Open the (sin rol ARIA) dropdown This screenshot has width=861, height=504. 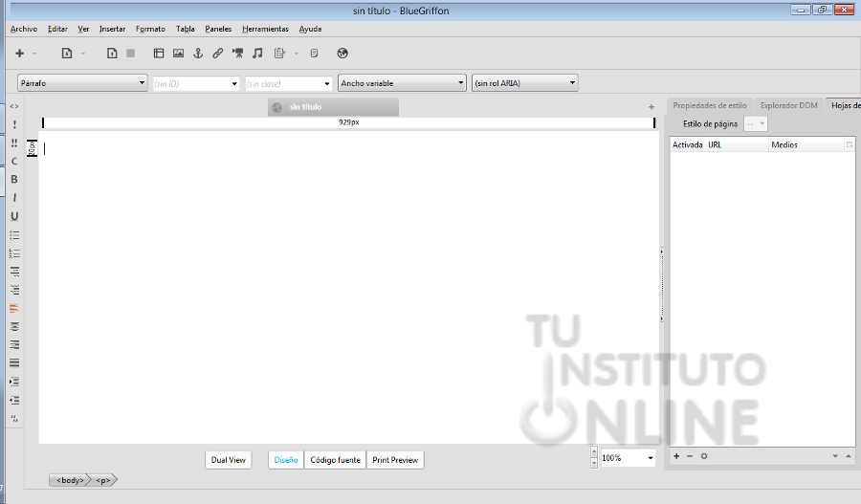(x=525, y=83)
